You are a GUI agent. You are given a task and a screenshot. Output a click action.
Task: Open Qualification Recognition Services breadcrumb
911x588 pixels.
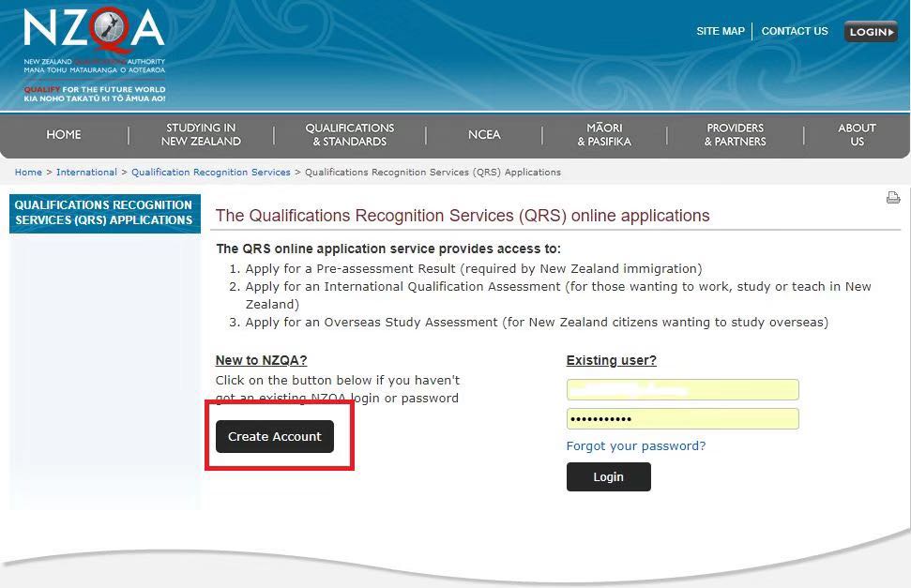click(x=210, y=173)
